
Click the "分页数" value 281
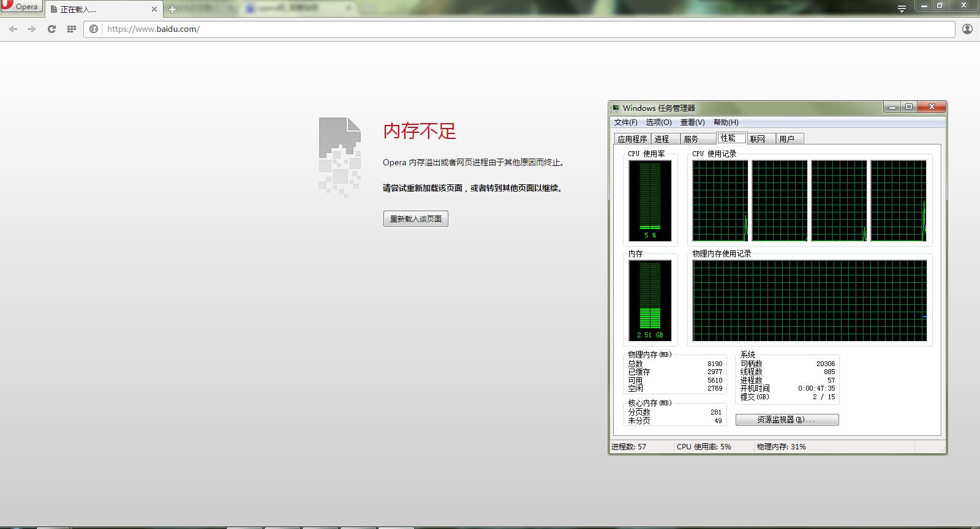point(716,412)
